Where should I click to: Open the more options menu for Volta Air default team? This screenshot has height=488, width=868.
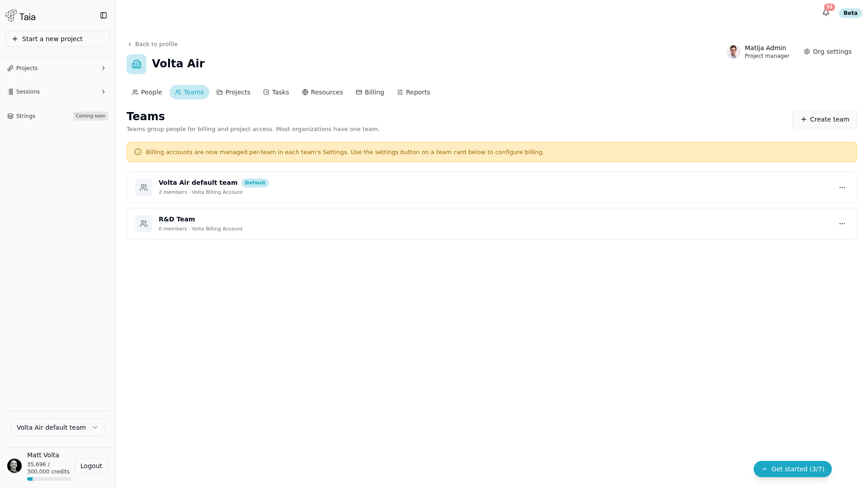tap(842, 188)
